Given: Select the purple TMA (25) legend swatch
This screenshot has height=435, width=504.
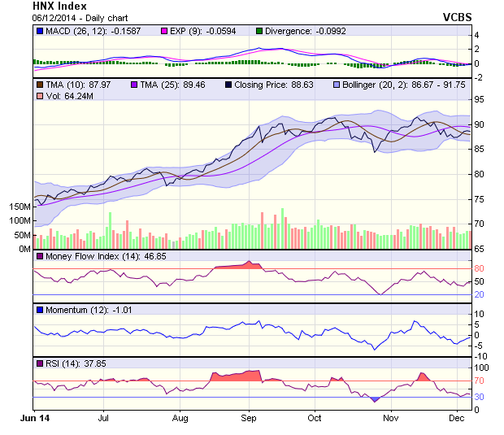Looking at the screenshot, I should [x=133, y=84].
